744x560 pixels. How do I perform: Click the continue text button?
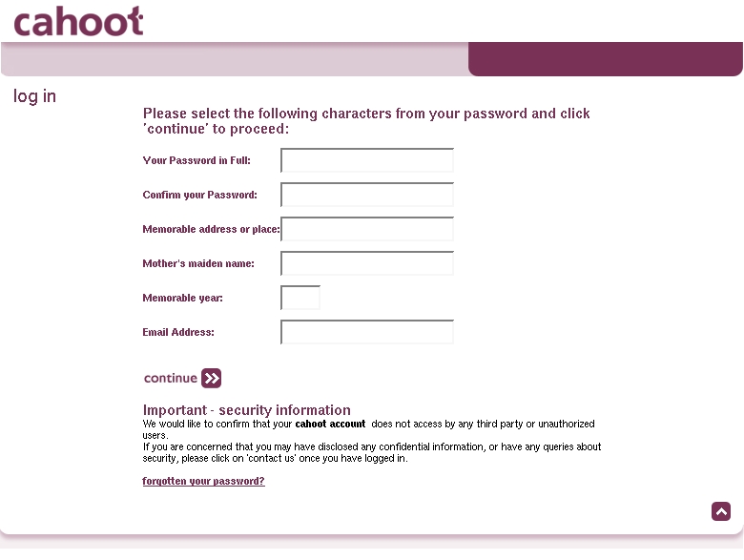171,378
